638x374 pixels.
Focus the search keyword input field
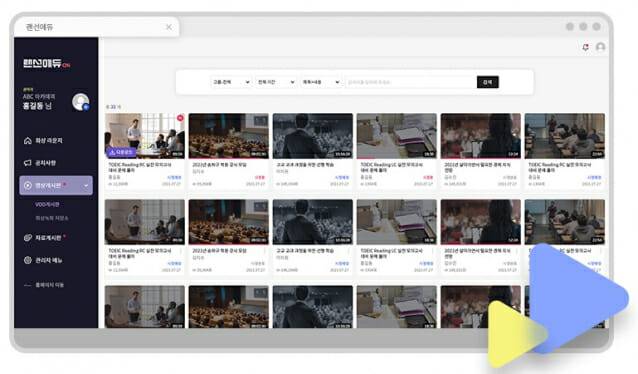click(x=410, y=82)
